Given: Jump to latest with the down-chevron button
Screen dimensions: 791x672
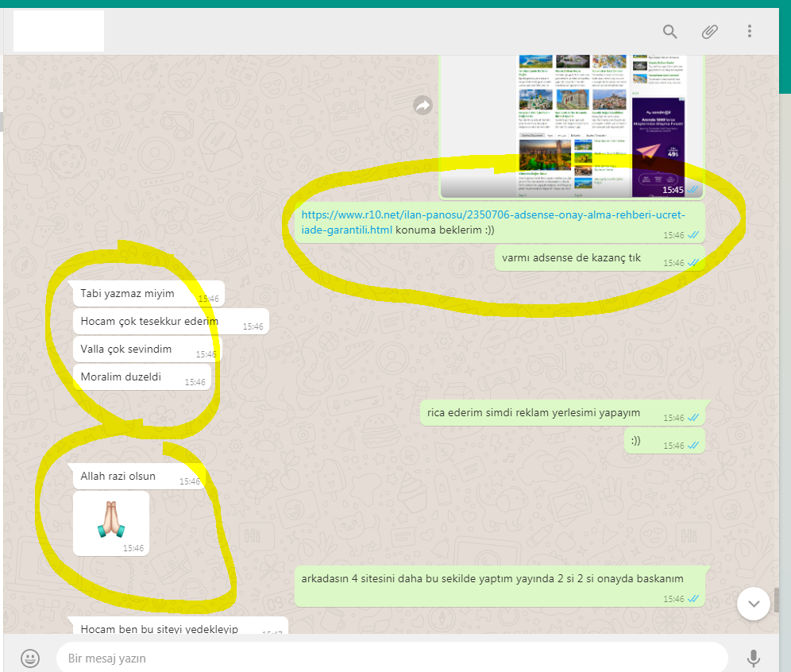Looking at the screenshot, I should click(x=753, y=604).
